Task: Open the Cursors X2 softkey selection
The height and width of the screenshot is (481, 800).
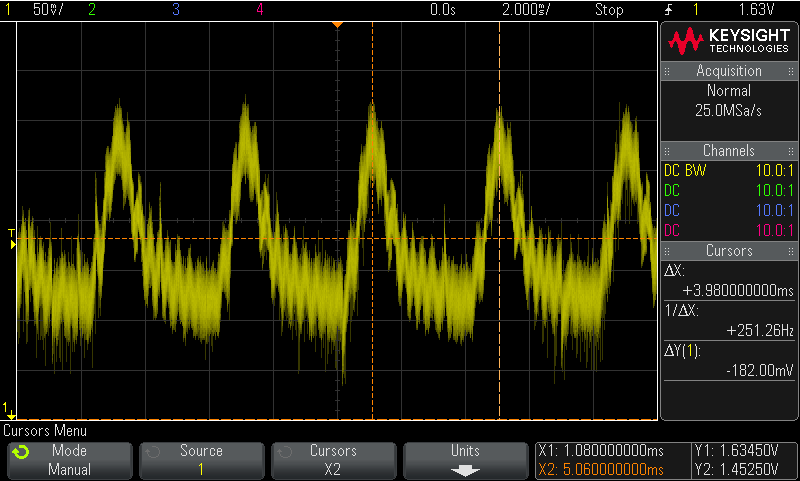Action: point(333,460)
